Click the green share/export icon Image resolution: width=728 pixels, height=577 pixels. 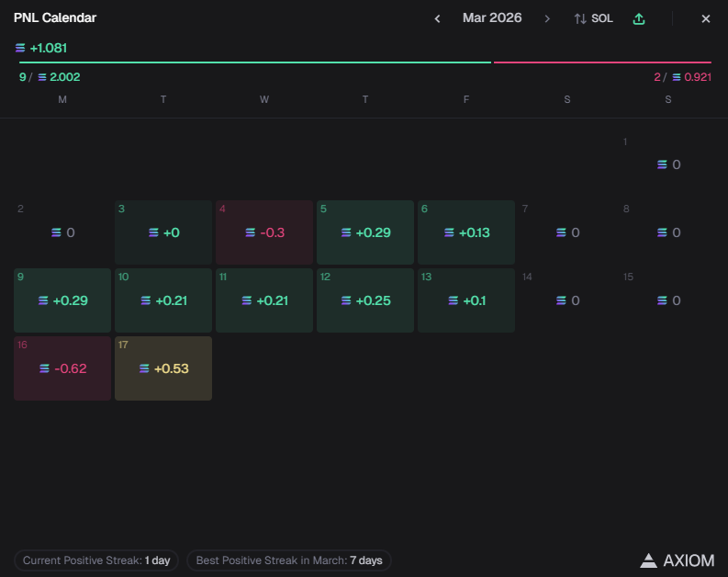coord(639,18)
